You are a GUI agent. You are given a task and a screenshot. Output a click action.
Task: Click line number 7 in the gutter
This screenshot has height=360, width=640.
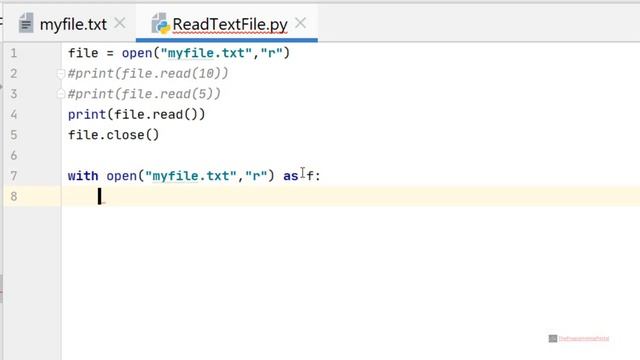click(14, 176)
